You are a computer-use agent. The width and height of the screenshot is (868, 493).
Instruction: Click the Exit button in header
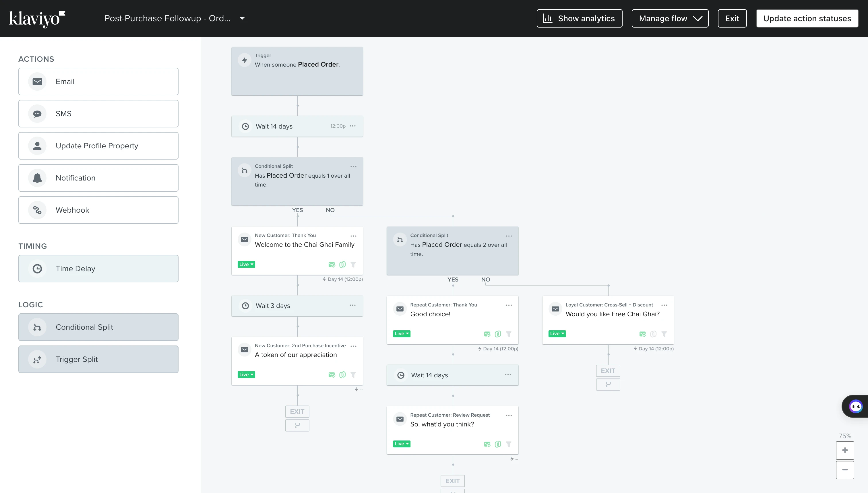[x=732, y=18]
